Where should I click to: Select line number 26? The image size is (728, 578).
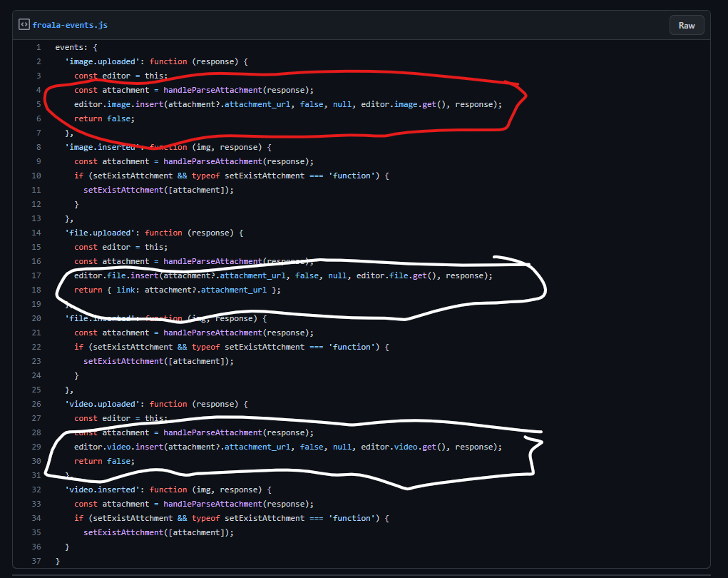(36, 404)
